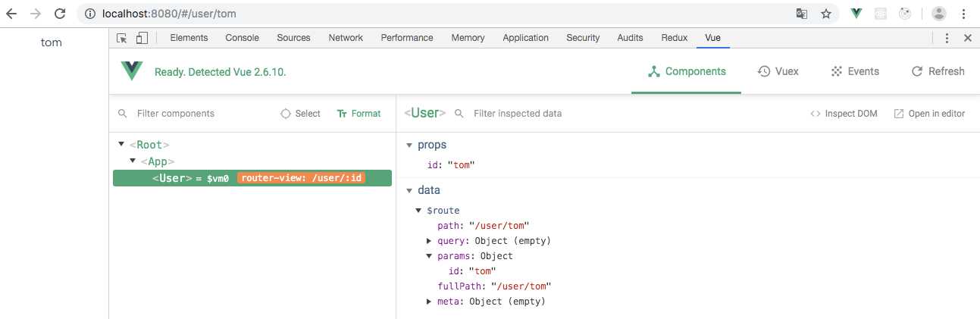Open the Network tab
Image resolution: width=980 pixels, height=319 pixels.
click(346, 38)
